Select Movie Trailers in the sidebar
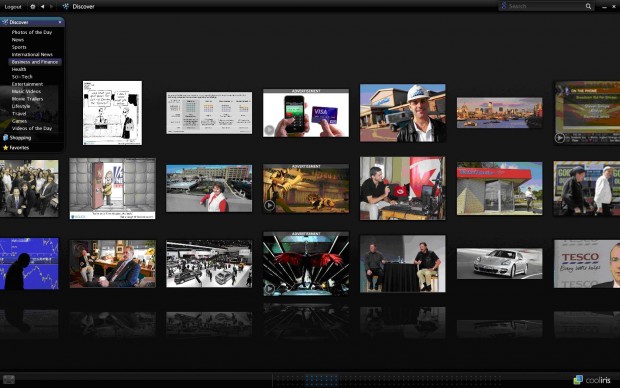The height and width of the screenshot is (388, 620). tap(27, 99)
